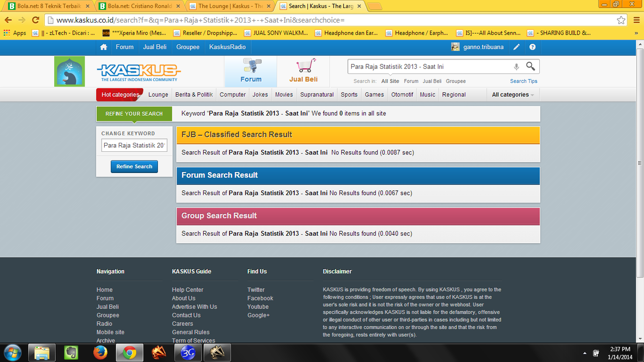This screenshot has width=644, height=362.
Task: Click the KASKUS logo
Action: point(139,72)
